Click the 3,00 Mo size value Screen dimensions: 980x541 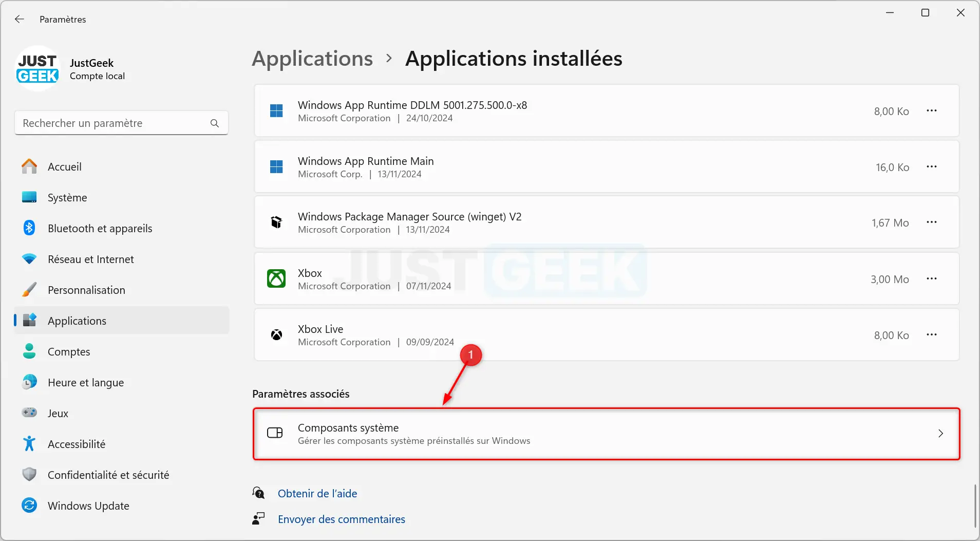[890, 279]
